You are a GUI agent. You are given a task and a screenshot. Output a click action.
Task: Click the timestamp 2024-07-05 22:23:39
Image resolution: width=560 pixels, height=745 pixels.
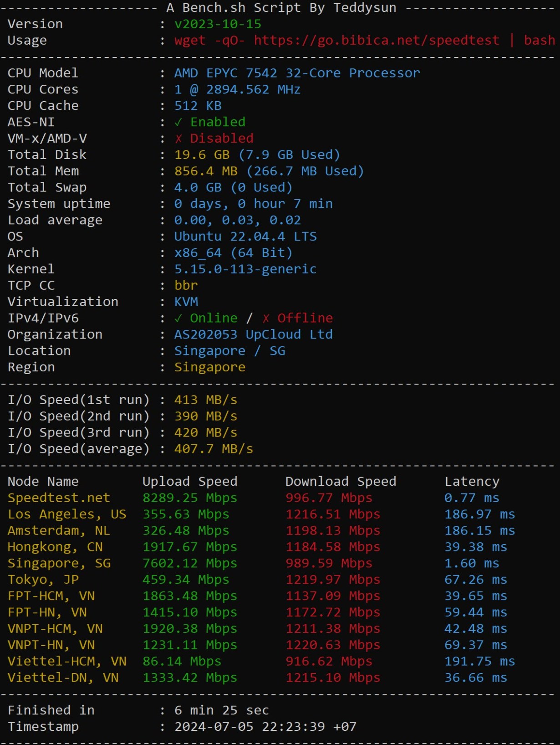pos(249,726)
